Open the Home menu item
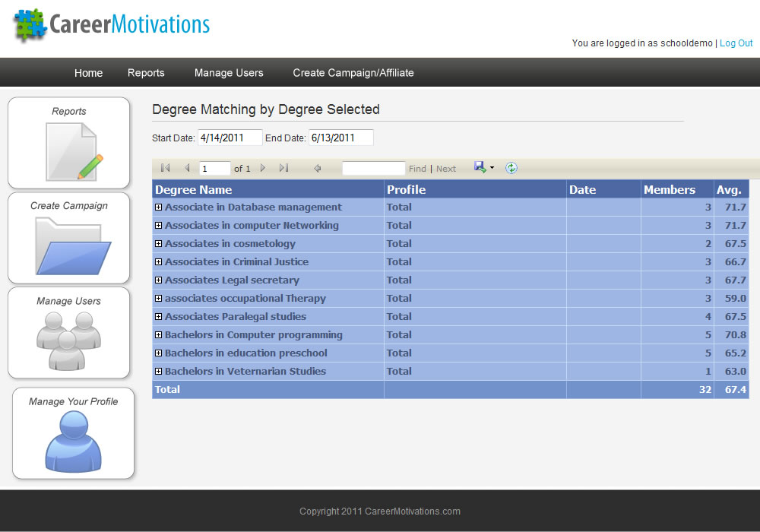Image resolution: width=760 pixels, height=532 pixels. pos(88,73)
